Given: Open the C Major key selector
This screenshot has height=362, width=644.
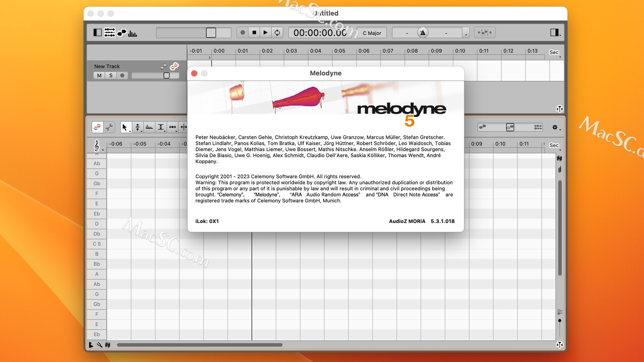Looking at the screenshot, I should coord(372,33).
